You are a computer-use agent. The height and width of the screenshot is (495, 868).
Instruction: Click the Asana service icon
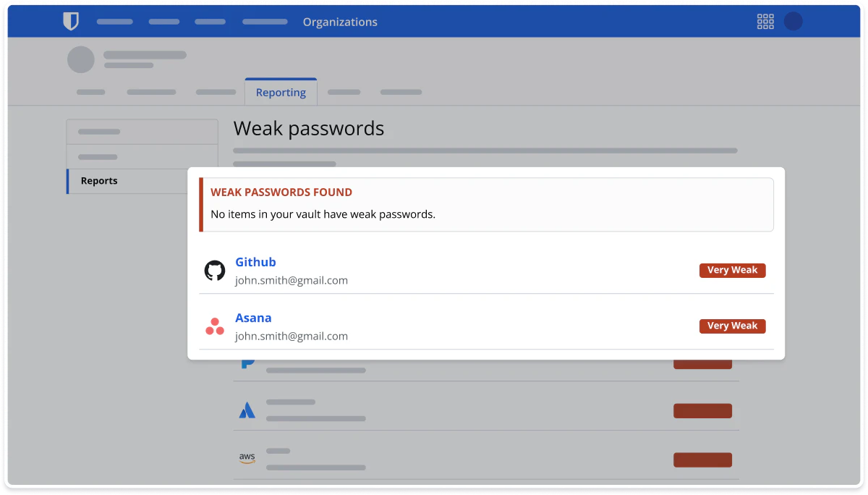click(x=214, y=326)
